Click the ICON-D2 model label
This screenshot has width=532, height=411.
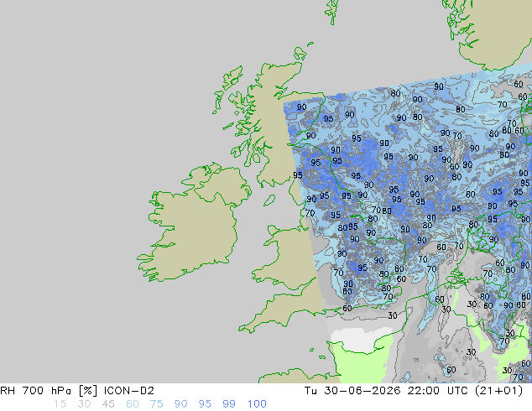(x=129, y=391)
